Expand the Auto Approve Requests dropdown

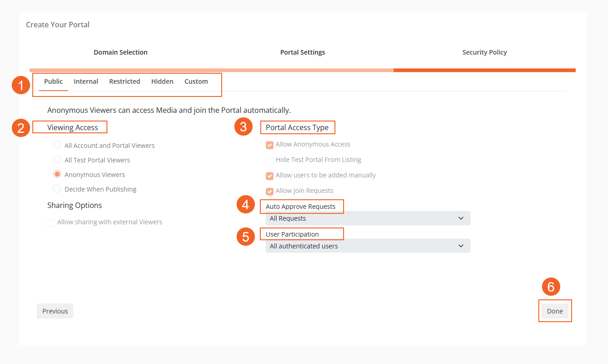368,218
